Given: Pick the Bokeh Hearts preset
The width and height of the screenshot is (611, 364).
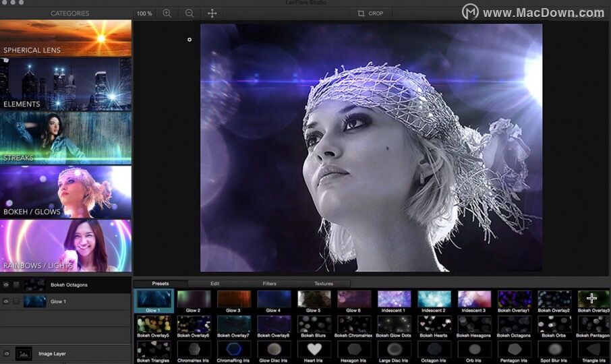Looking at the screenshot, I should point(434,326).
